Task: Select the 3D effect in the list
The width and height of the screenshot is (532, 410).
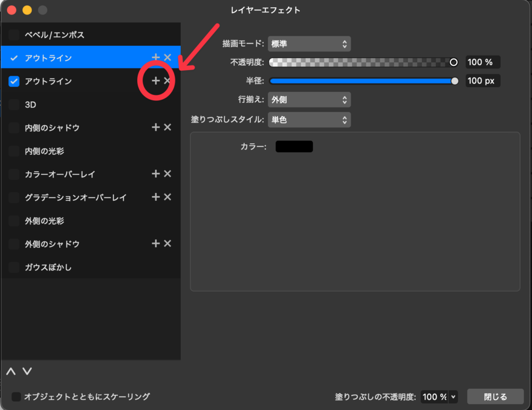Action: [x=32, y=104]
